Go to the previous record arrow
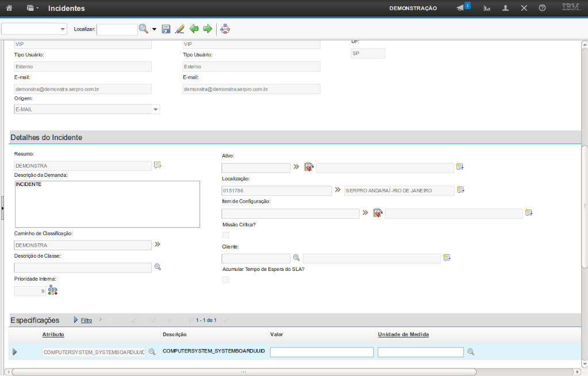588x376 pixels. point(194,29)
